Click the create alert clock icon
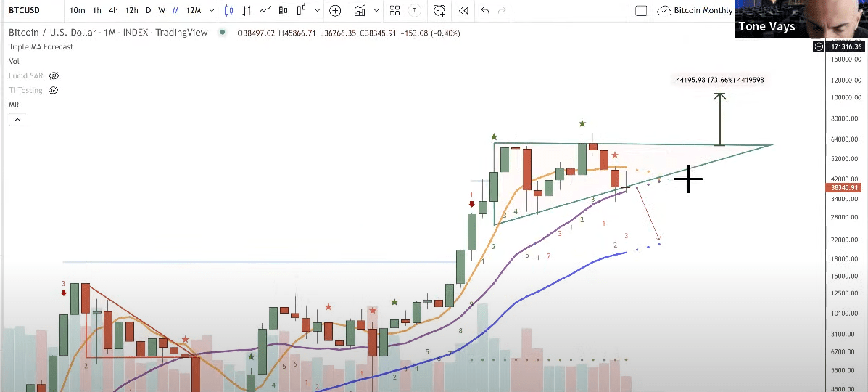 [439, 11]
